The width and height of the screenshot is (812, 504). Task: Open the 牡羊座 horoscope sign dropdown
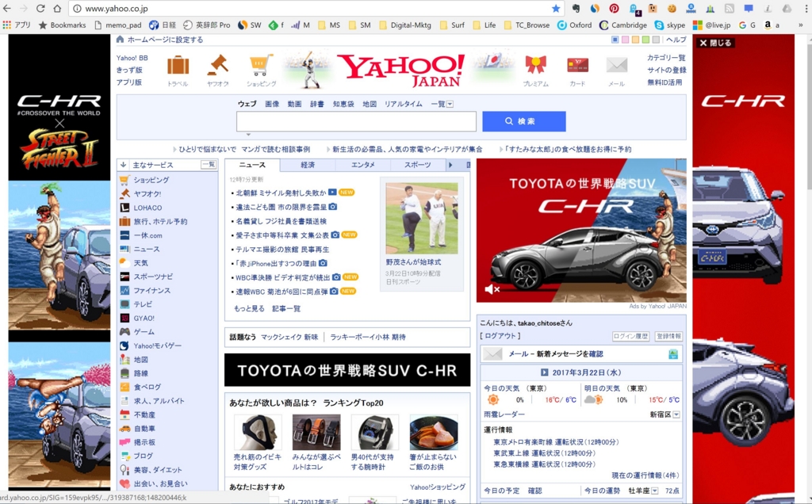(x=654, y=491)
